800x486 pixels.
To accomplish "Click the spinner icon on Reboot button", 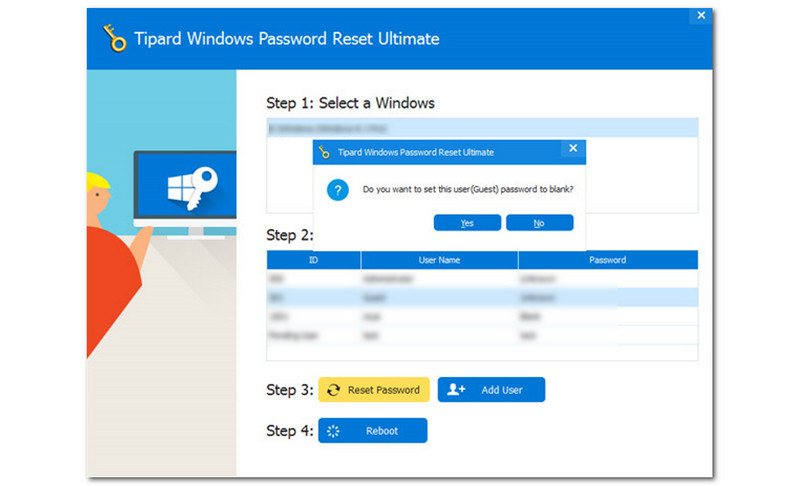I will [333, 431].
